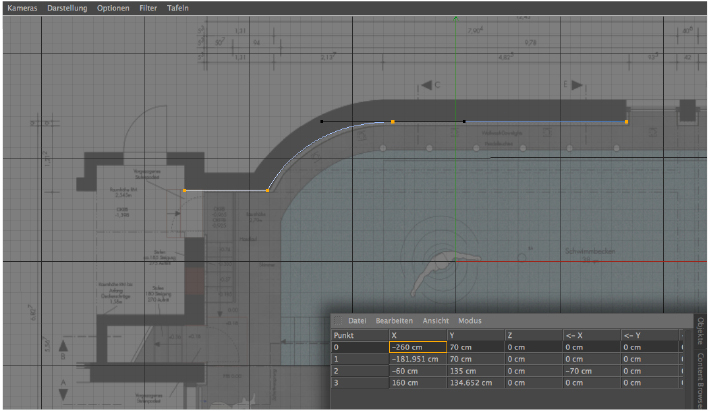
Task: Switch to the Objekte side tab
Action: tap(700, 332)
